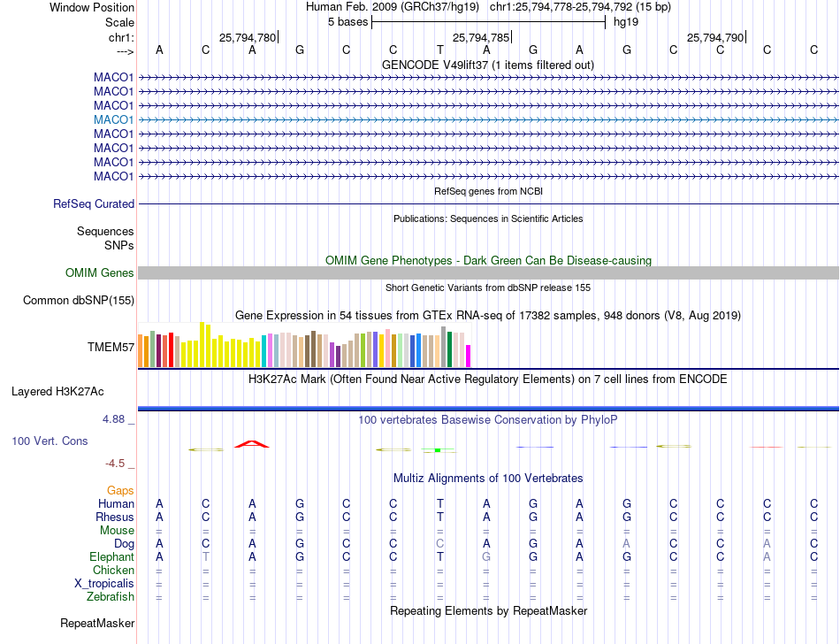Click the tallest yellow GTEx expression bar
840x644 pixels.
202,344
